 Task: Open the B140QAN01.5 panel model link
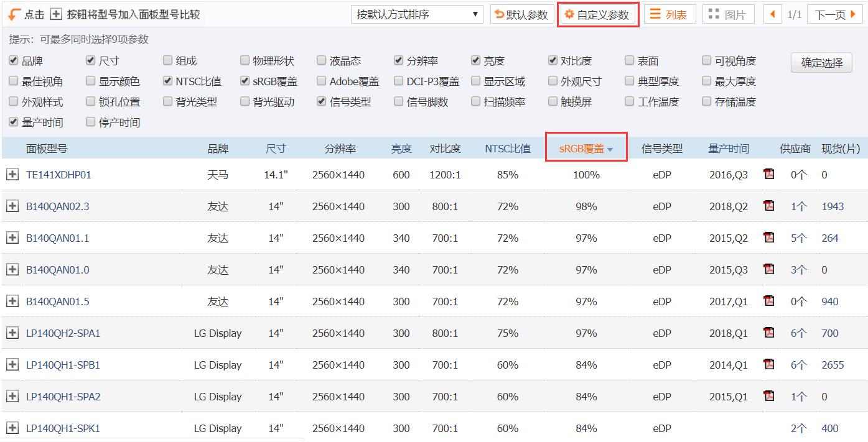57,302
